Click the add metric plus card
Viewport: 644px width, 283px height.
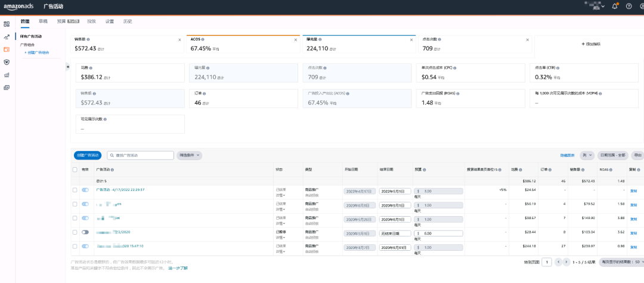tap(590, 44)
